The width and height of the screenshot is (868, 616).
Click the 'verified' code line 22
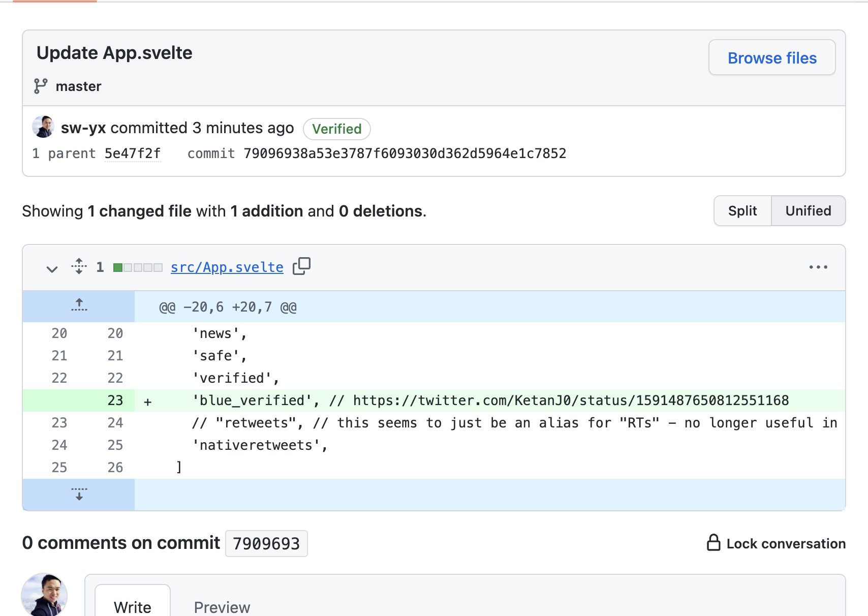click(490, 378)
